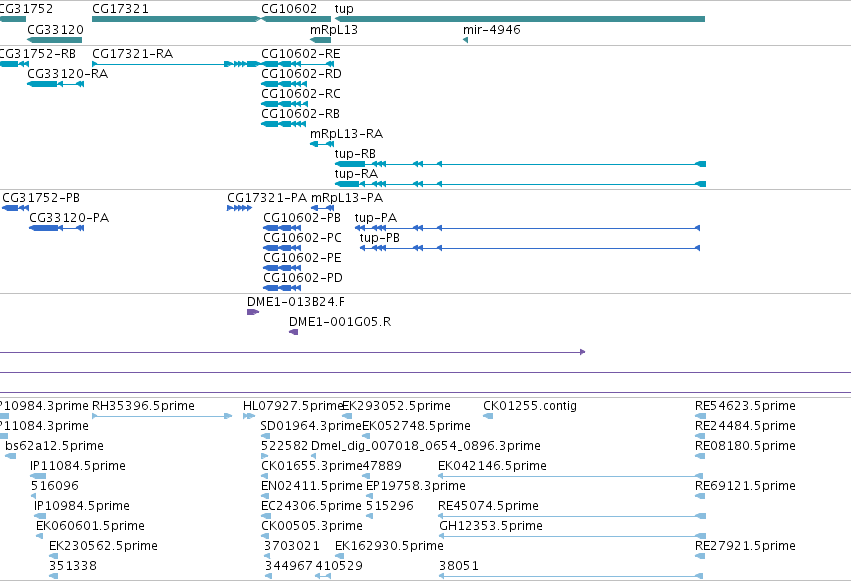Select EST EK060601.5prime
Image resolution: width=851 pixels, height=581 pixels.
click(x=40, y=537)
